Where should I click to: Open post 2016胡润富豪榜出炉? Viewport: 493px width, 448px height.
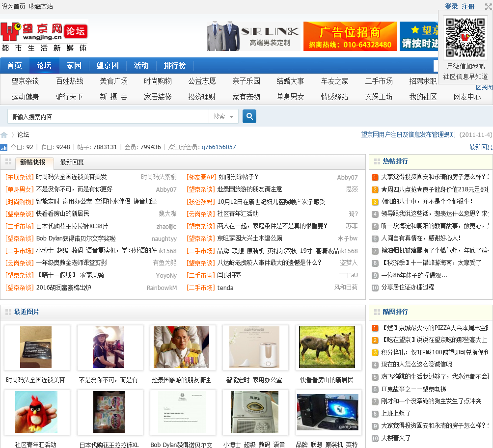click(x=63, y=288)
